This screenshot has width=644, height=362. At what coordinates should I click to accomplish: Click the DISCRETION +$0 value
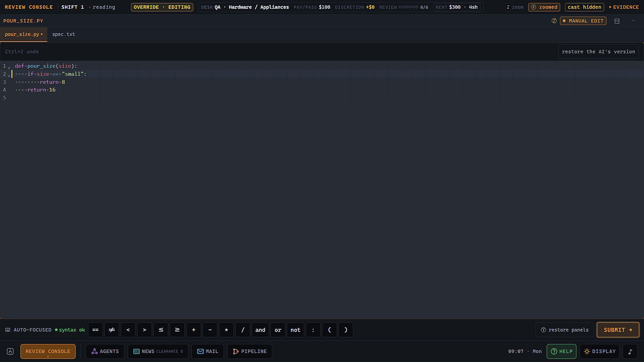(355, 7)
